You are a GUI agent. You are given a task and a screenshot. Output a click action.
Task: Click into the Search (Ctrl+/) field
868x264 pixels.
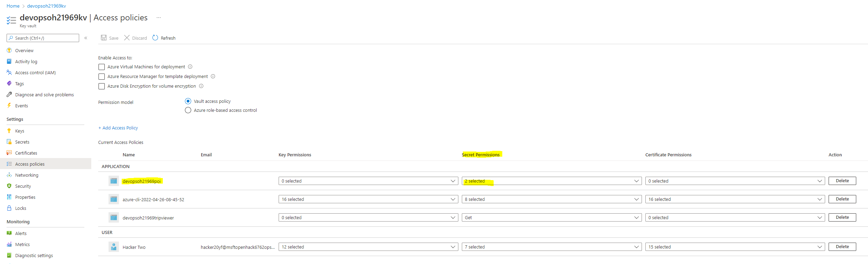point(43,38)
